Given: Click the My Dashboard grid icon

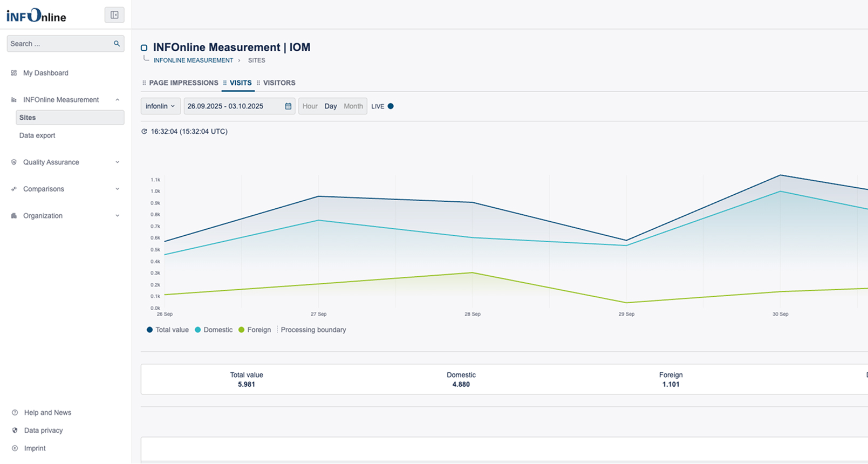Looking at the screenshot, I should coord(14,73).
